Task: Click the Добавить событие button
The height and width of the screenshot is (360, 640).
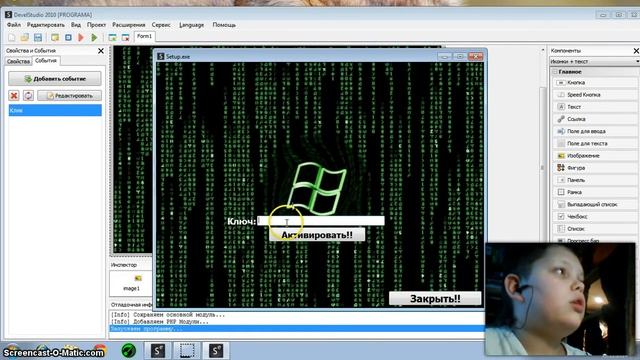Action: tap(55, 79)
